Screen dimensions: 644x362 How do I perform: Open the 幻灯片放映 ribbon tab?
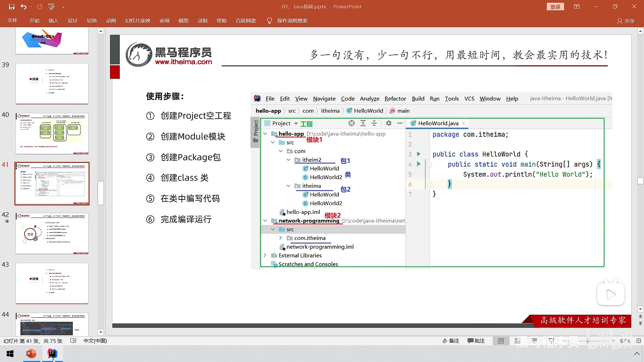pyautogui.click(x=138, y=21)
